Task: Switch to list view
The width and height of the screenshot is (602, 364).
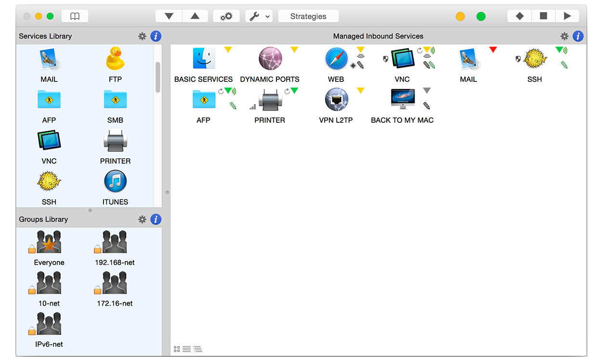Action: tap(186, 349)
